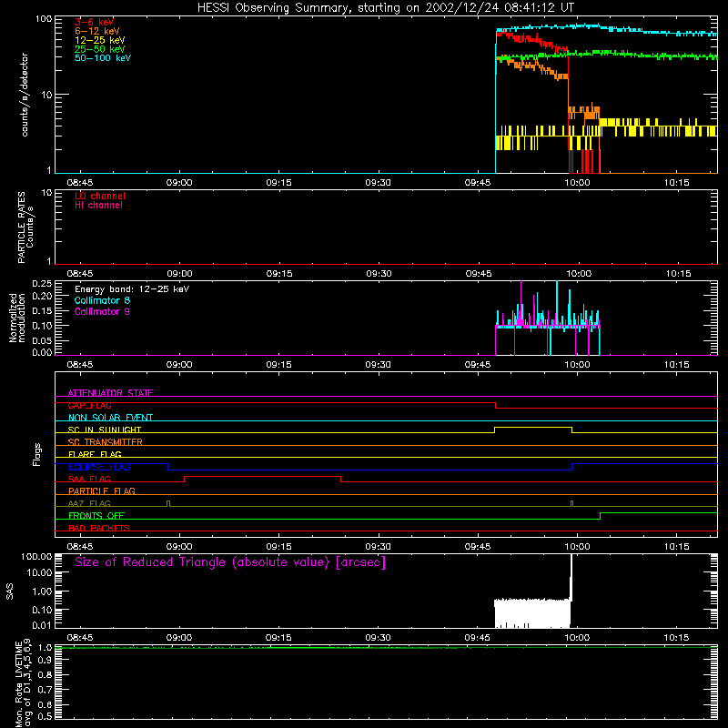Click the 100 tick on the counts axis
The width and height of the screenshot is (728, 728).
(x=43, y=19)
